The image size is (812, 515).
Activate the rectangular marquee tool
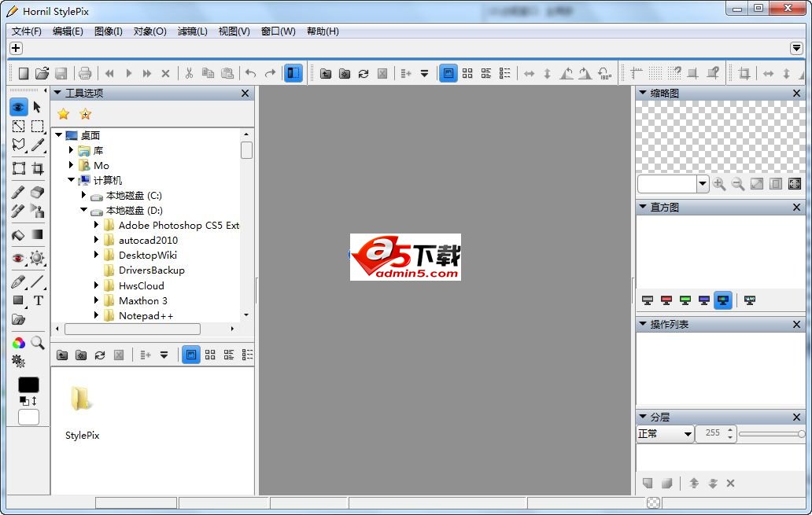(x=36, y=126)
